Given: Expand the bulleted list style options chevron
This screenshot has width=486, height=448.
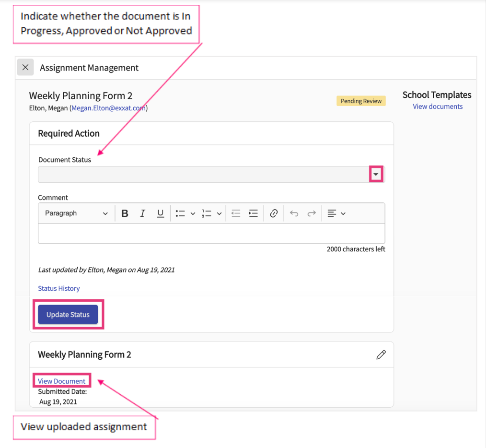Looking at the screenshot, I should [193, 213].
